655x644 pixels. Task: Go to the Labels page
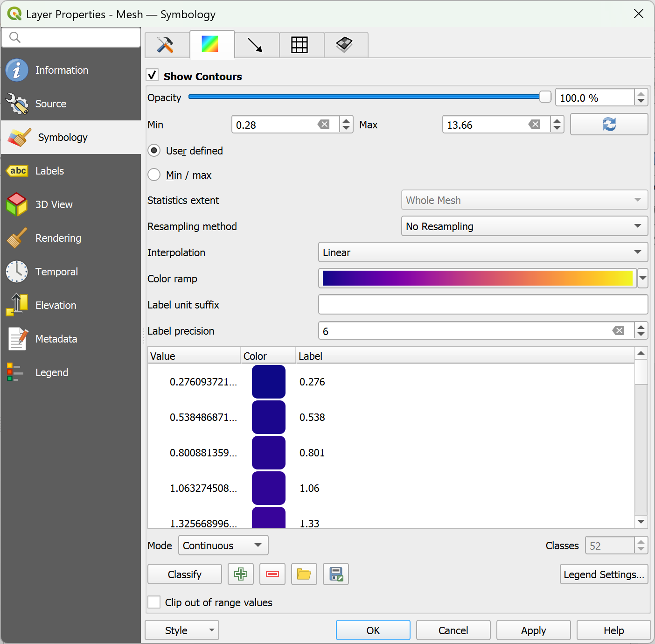point(71,171)
